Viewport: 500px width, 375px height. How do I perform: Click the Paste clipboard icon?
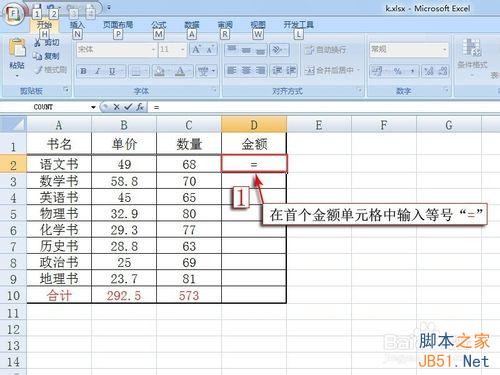[17, 48]
